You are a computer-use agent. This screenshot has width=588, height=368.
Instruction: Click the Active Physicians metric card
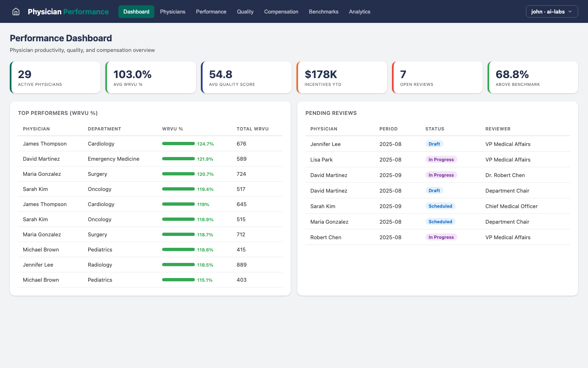55,77
